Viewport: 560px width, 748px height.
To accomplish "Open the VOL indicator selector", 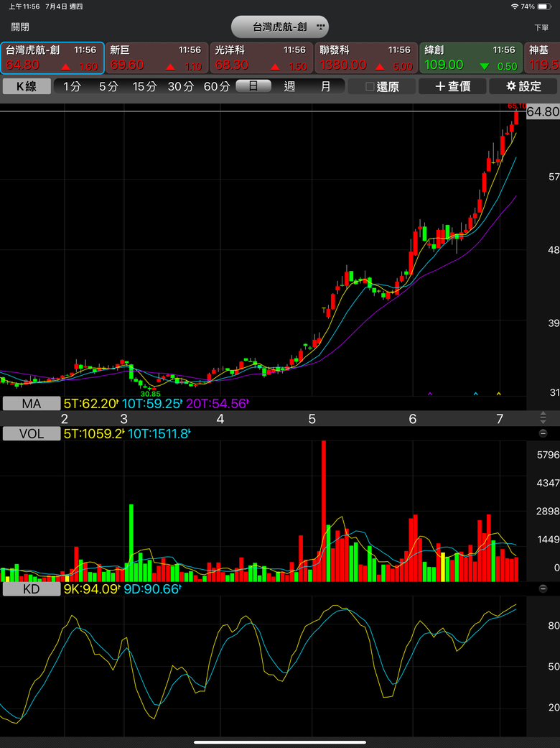I will (x=32, y=433).
